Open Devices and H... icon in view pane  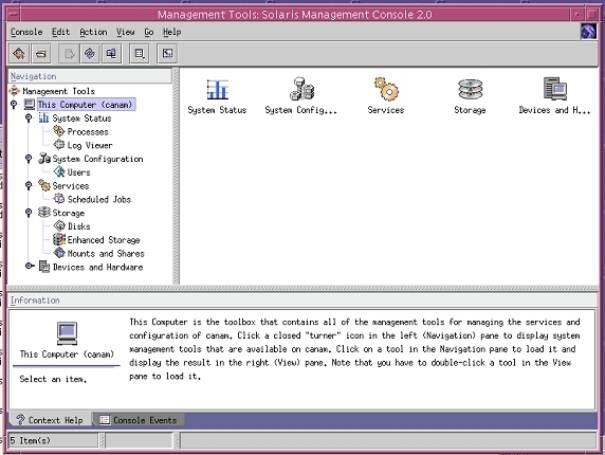click(x=555, y=89)
